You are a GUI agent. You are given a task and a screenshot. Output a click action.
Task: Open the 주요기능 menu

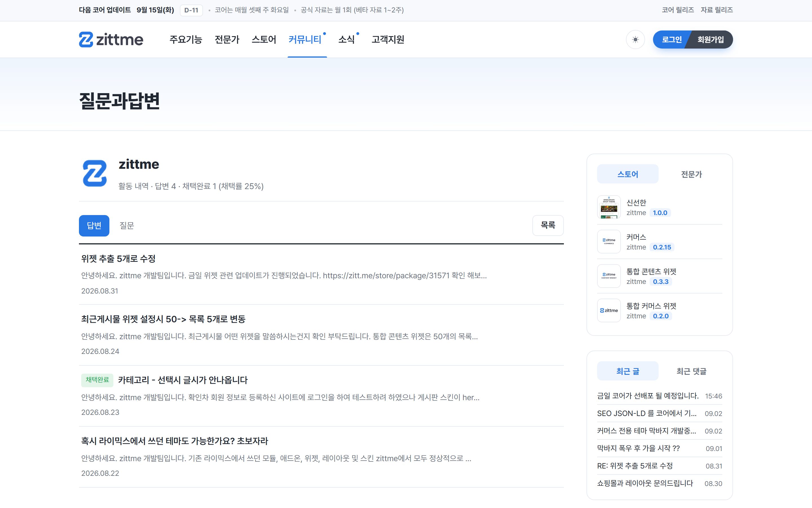[186, 40]
